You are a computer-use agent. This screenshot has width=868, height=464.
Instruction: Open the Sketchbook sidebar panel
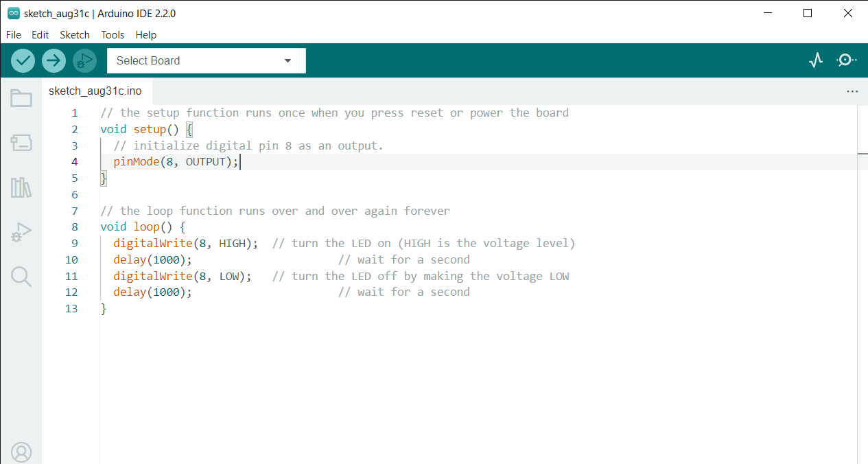coord(21,98)
